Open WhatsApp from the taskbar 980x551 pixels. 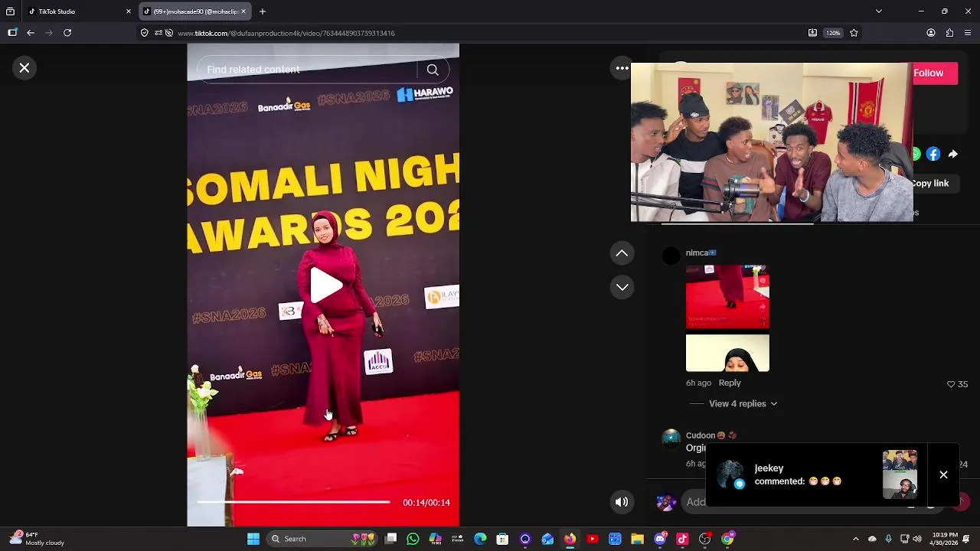click(413, 539)
